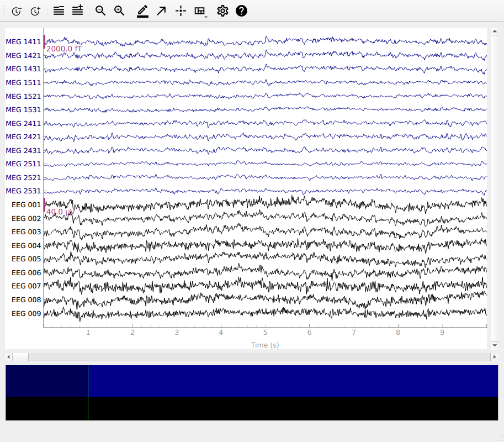Image resolution: width=504 pixels, height=442 pixels.
Task: Click the MEG 2431 channel label
Action: point(23,151)
